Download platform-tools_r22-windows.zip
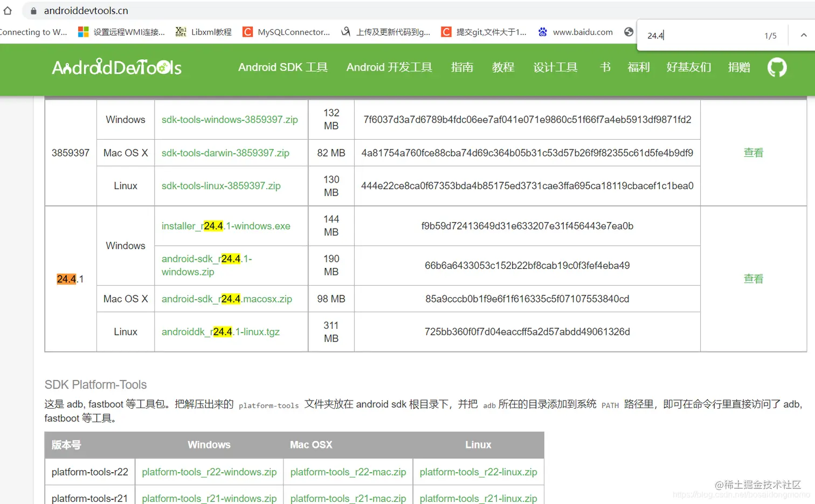815x504 pixels. [x=209, y=472]
